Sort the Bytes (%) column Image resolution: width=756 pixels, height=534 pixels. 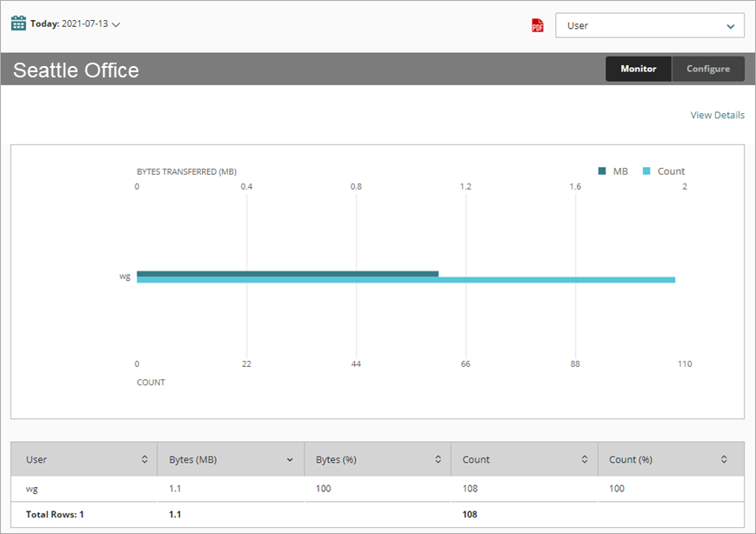pos(439,459)
